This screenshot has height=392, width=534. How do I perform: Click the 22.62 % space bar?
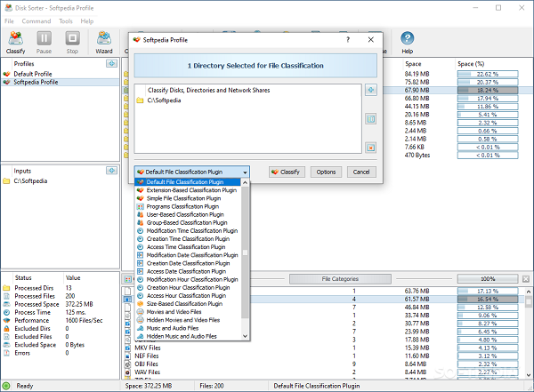pos(488,74)
